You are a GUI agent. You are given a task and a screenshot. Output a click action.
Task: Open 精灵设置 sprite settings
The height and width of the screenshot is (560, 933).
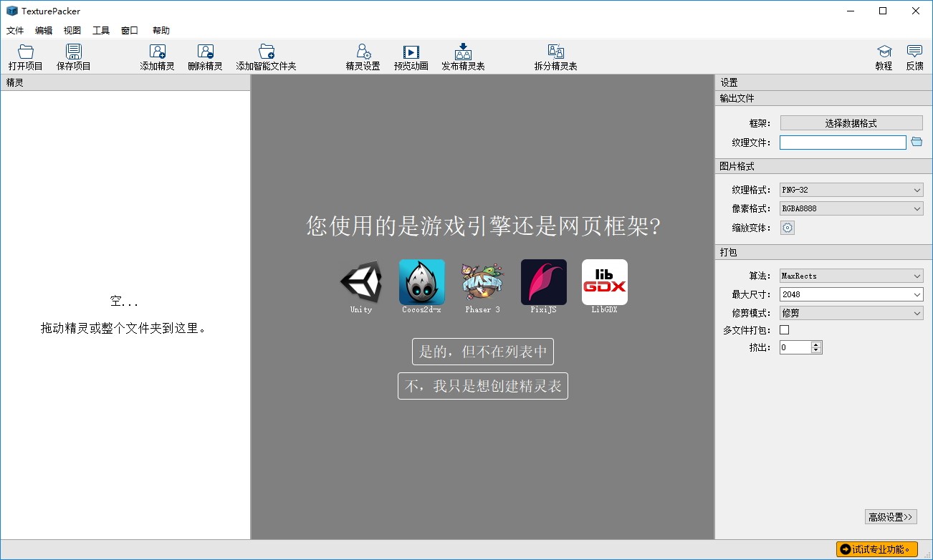[363, 57]
